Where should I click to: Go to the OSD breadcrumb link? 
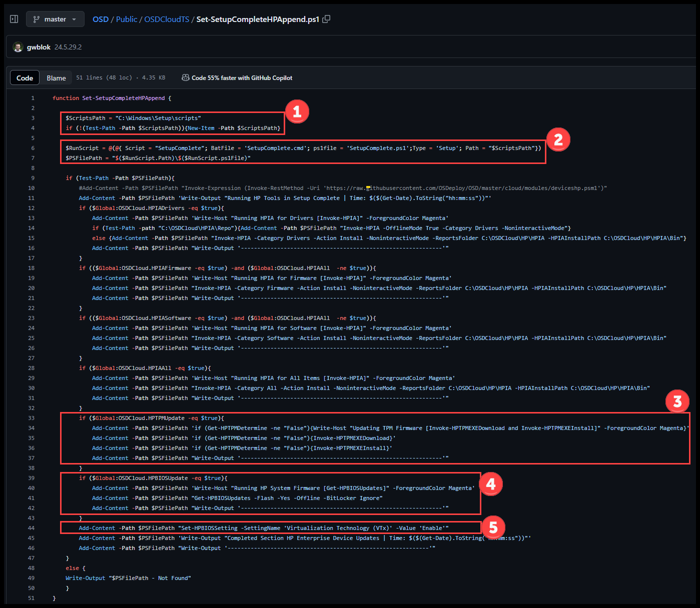[100, 19]
